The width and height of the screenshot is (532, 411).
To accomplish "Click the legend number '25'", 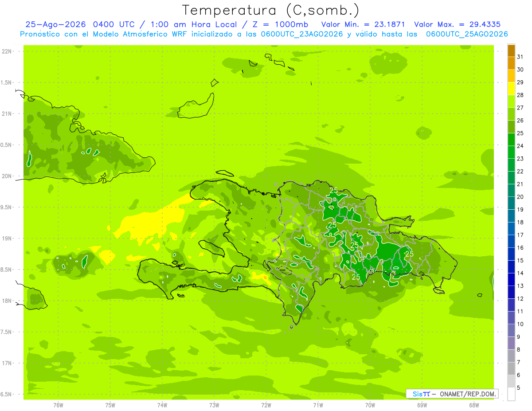I will click(x=520, y=133).
